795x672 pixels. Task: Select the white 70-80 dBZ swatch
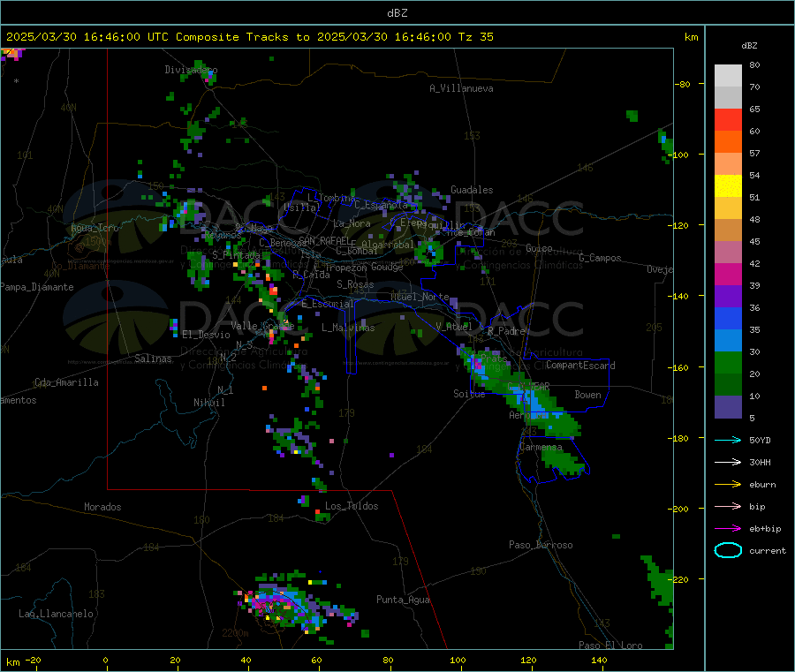click(x=728, y=76)
